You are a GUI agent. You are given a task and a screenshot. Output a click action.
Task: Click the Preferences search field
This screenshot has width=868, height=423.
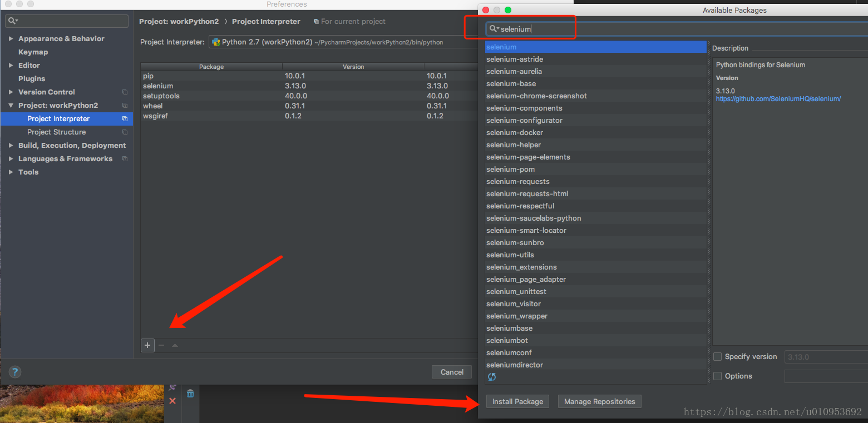[67, 21]
